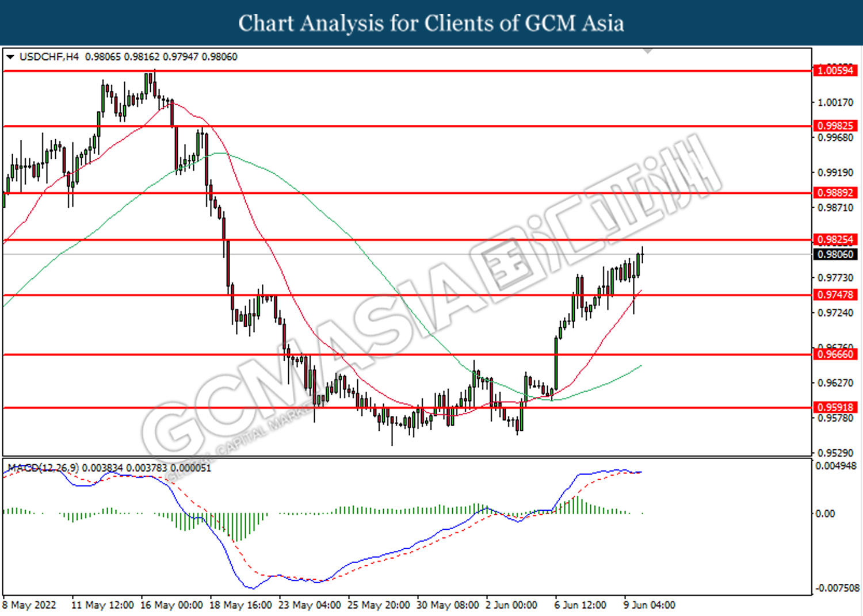Click the 16 May 00:00 time label
Screen dimensions: 863x616
171,605
